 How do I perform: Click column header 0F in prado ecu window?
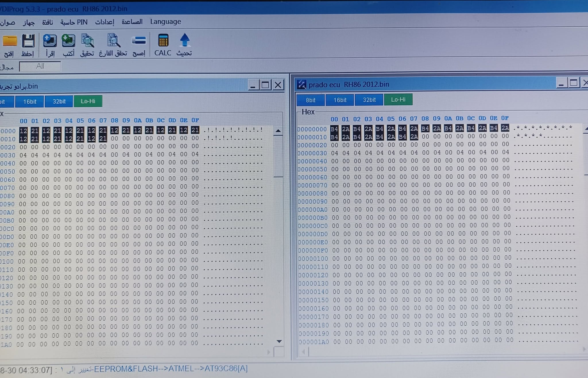(505, 118)
